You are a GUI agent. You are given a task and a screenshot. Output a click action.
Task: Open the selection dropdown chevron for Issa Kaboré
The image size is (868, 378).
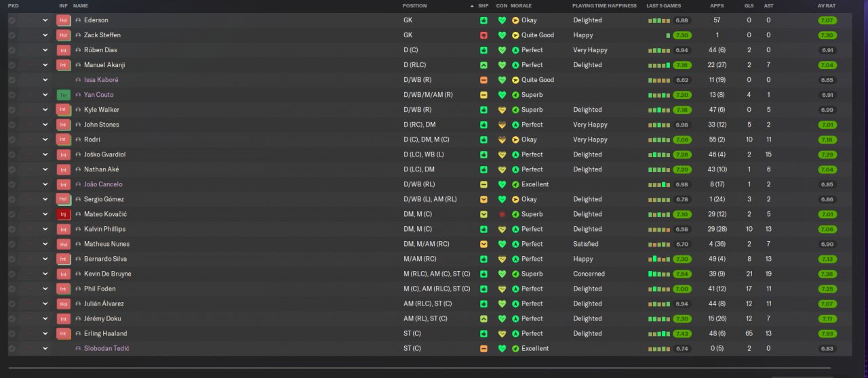point(45,80)
